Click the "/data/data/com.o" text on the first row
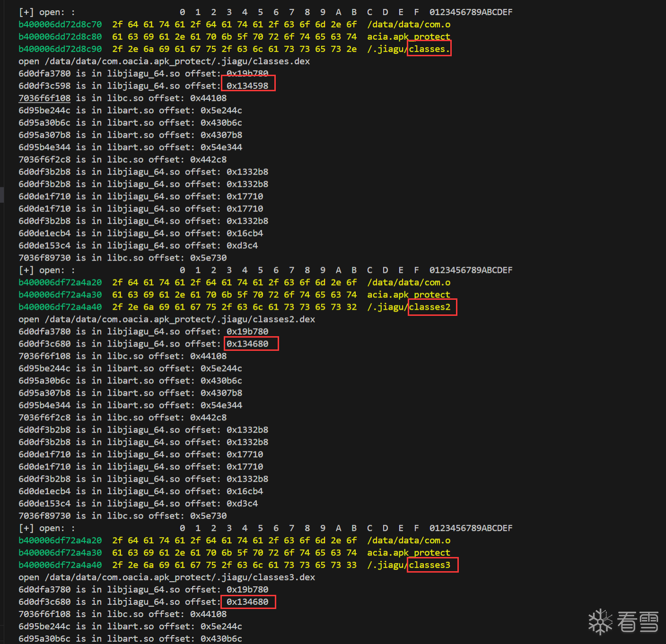Viewport: 666px width, 644px height. pyautogui.click(x=409, y=25)
